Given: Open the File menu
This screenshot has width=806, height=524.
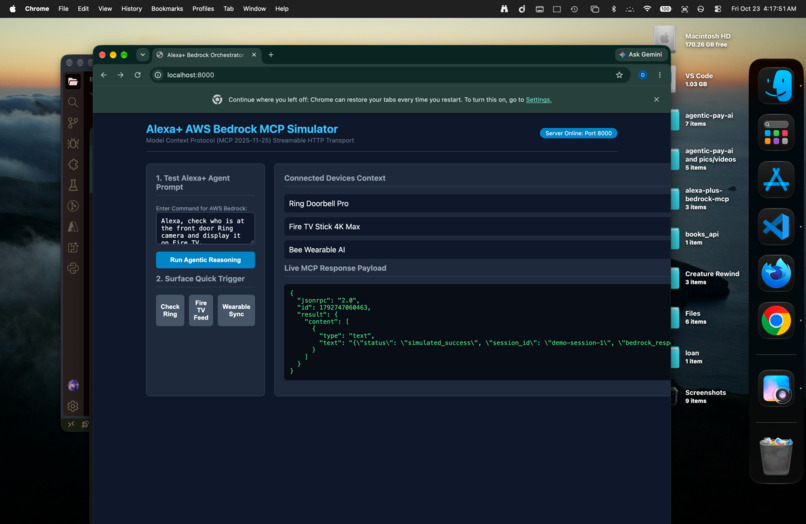Looking at the screenshot, I should [x=63, y=9].
